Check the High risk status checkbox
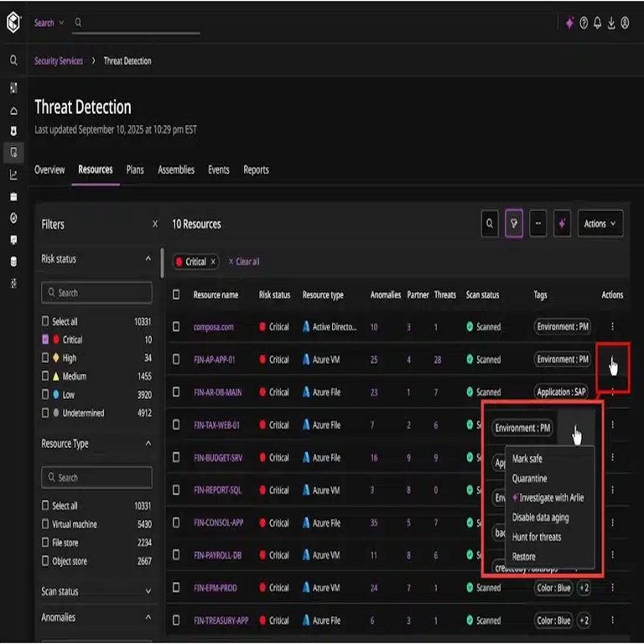 pos(45,358)
